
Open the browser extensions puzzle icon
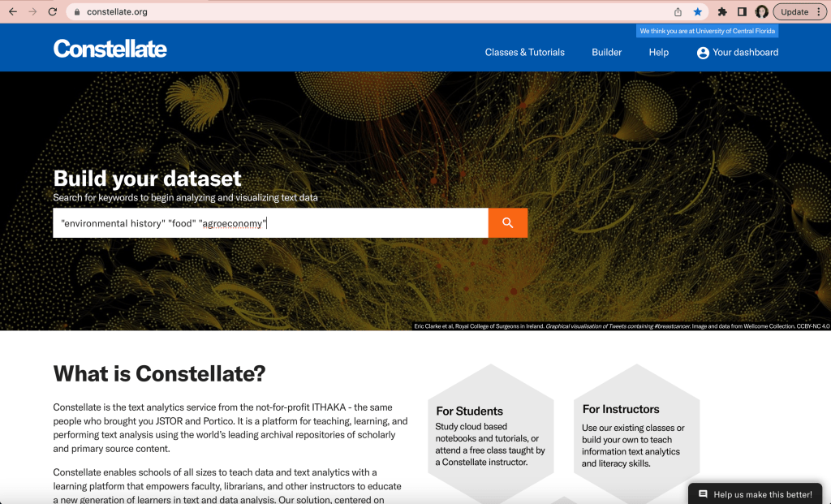722,12
